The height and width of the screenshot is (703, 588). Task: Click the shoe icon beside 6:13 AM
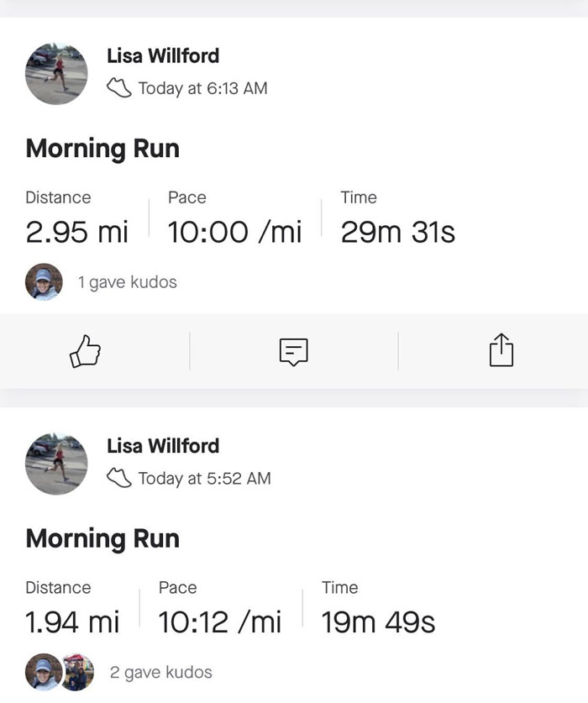click(119, 88)
